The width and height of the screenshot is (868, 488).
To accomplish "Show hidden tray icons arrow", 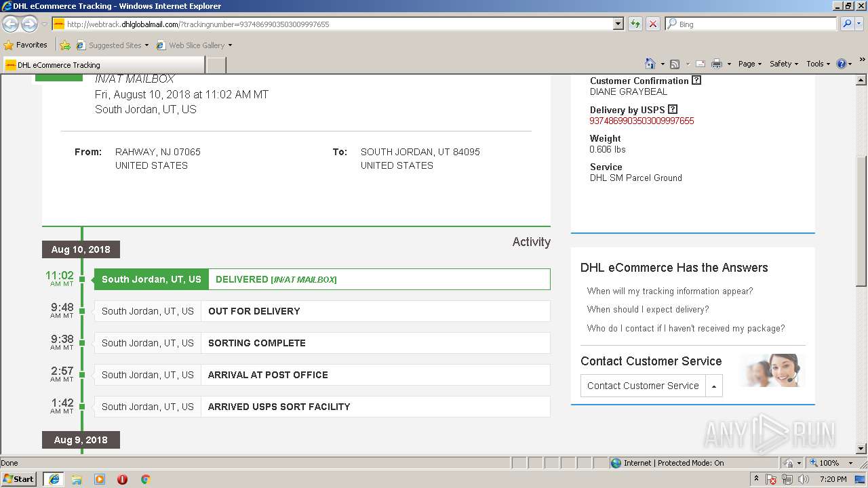I will coord(756,479).
